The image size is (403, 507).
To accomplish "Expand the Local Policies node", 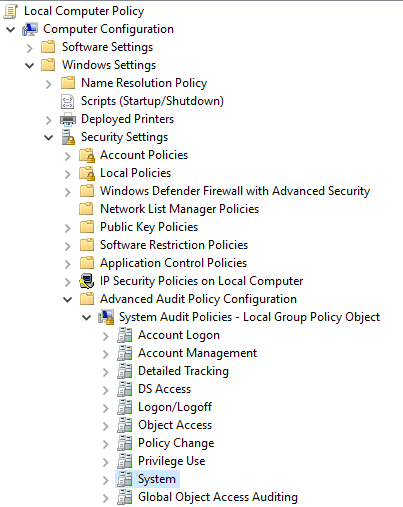I will pos(68,174).
